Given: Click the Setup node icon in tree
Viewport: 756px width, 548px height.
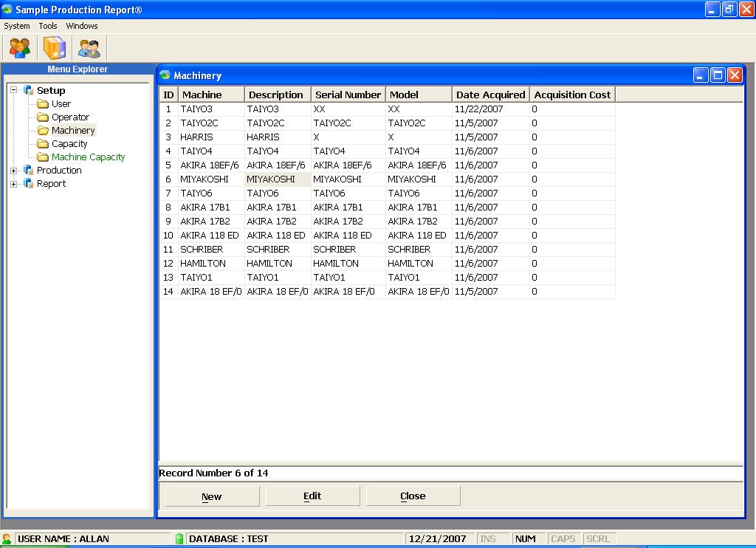Looking at the screenshot, I should point(28,90).
